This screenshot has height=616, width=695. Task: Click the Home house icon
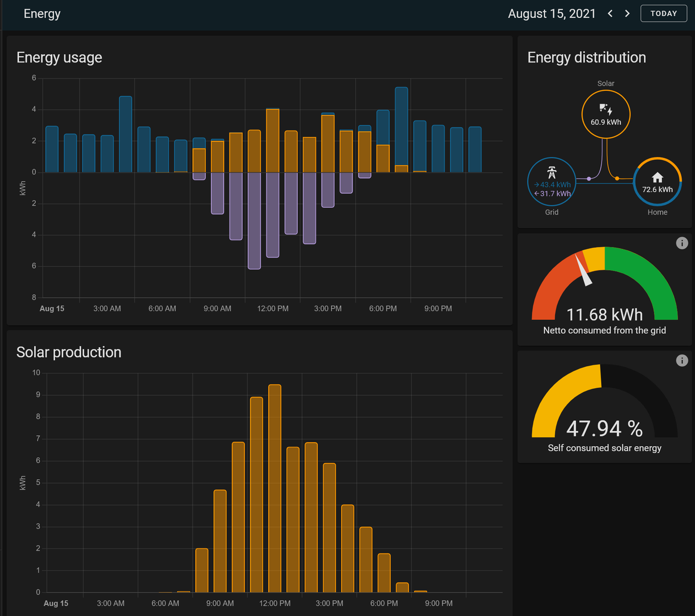(x=657, y=177)
